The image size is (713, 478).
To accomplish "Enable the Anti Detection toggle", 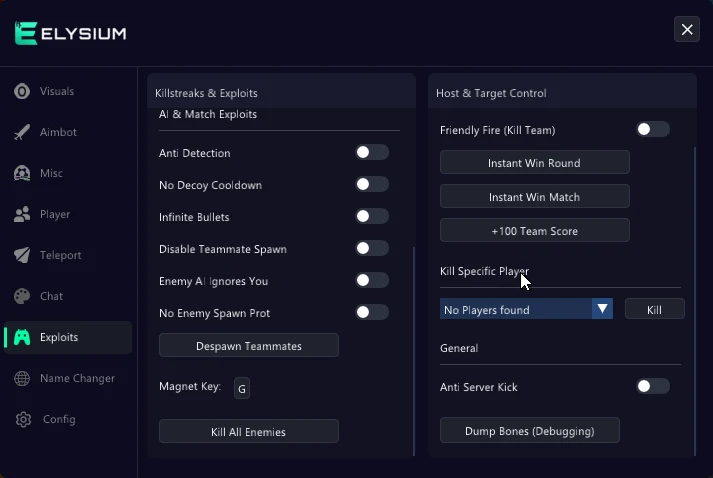I will pyautogui.click(x=372, y=152).
